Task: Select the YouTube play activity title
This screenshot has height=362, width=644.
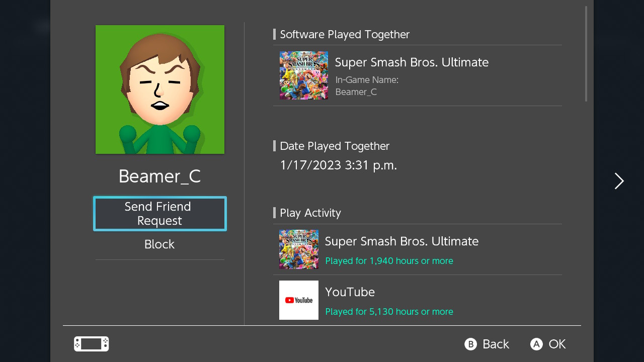Action: coord(350,292)
